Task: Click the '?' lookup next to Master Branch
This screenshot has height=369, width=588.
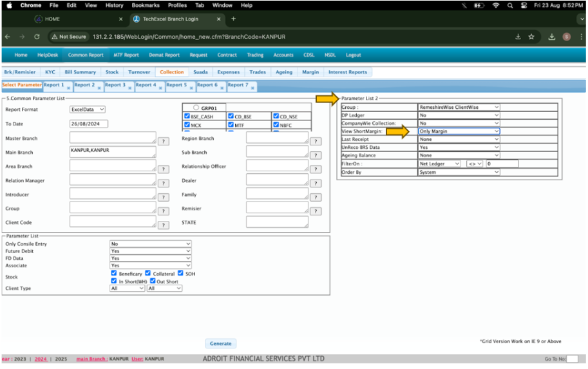Action: (164, 141)
